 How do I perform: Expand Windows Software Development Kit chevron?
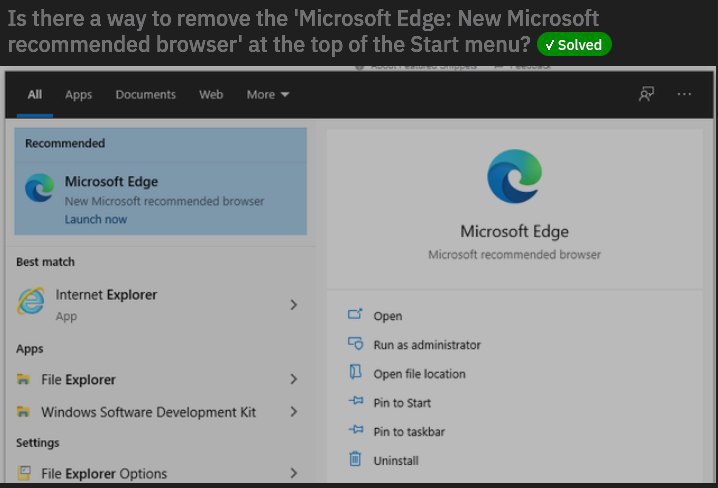(x=294, y=412)
